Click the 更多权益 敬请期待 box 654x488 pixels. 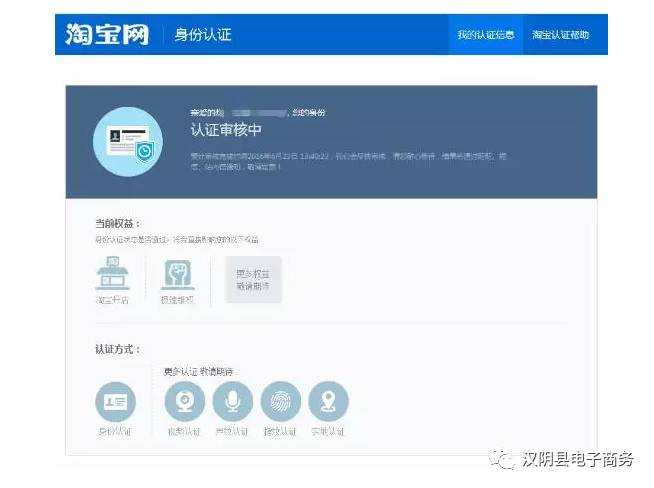point(253,279)
